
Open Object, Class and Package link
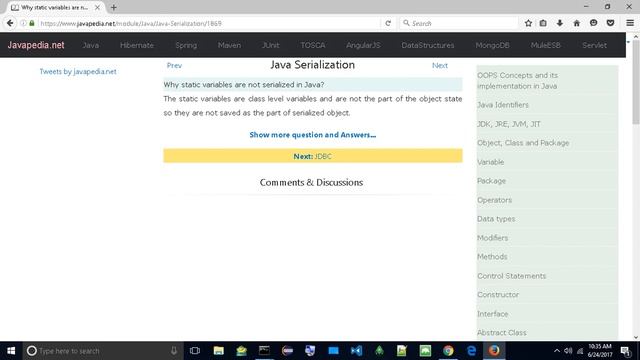tap(523, 143)
